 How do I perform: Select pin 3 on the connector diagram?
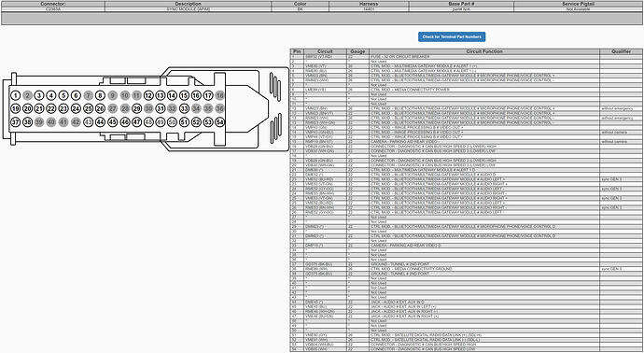tap(39, 96)
